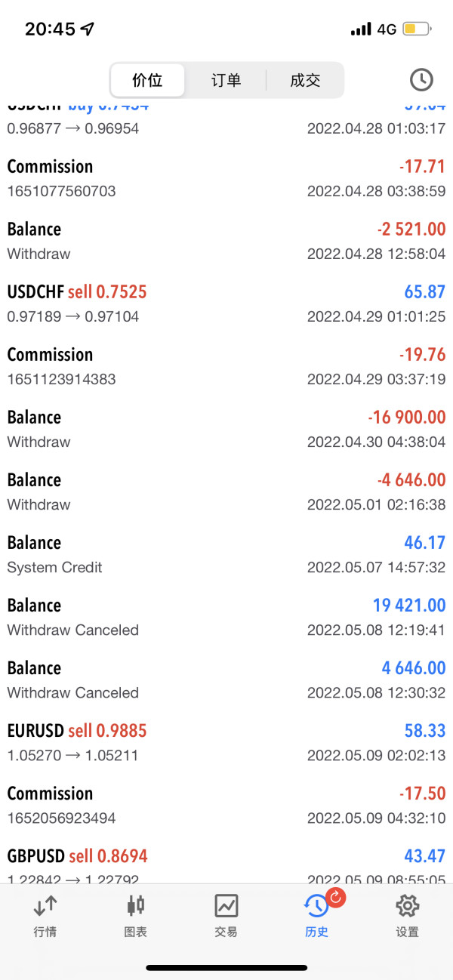Tap the -2 521.00 Withdraw balance row
Screen dimensions: 453x980
pos(226,240)
